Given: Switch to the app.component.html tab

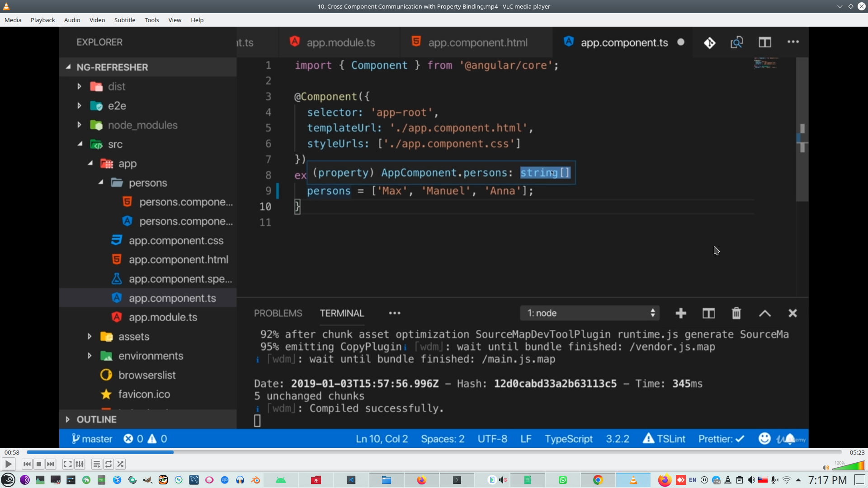Looking at the screenshot, I should tap(477, 42).
